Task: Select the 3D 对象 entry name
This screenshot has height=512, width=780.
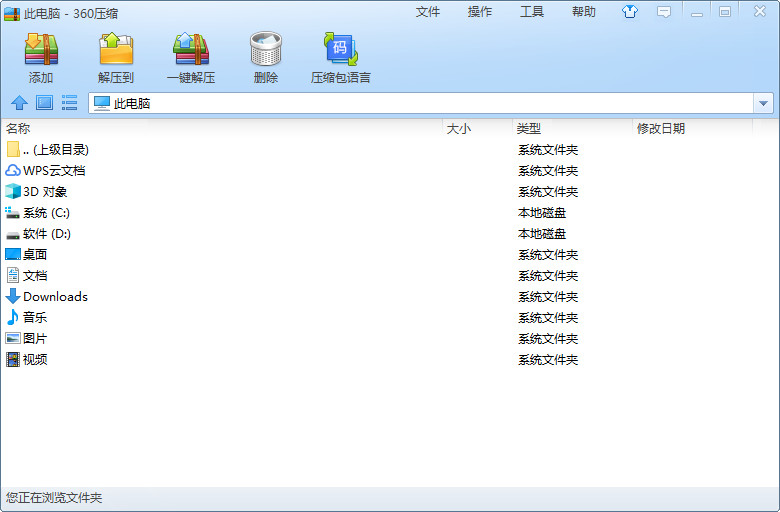Action: pyautogui.click(x=45, y=192)
